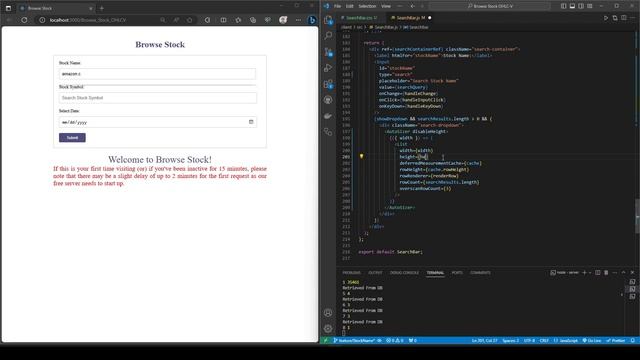This screenshot has width=640, height=360.
Task: Click the line and column indicator
Action: 484,340
